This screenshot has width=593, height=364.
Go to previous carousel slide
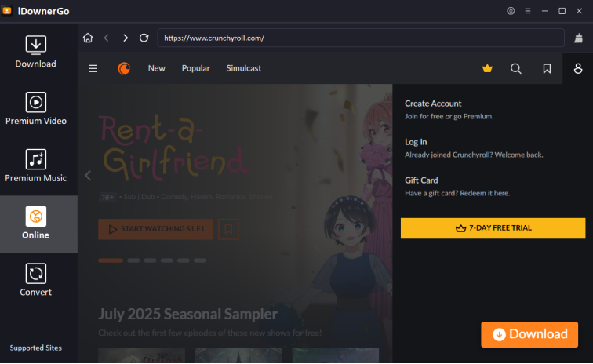88,176
